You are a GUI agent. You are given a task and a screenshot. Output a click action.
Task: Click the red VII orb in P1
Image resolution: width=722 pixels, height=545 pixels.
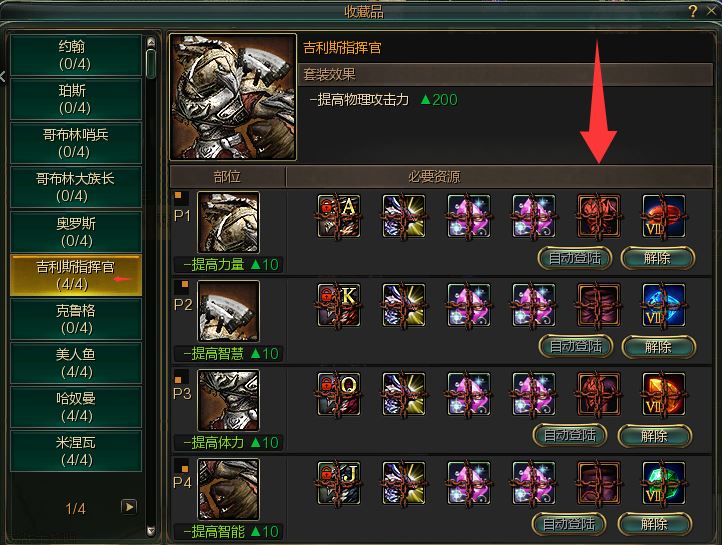tap(664, 216)
